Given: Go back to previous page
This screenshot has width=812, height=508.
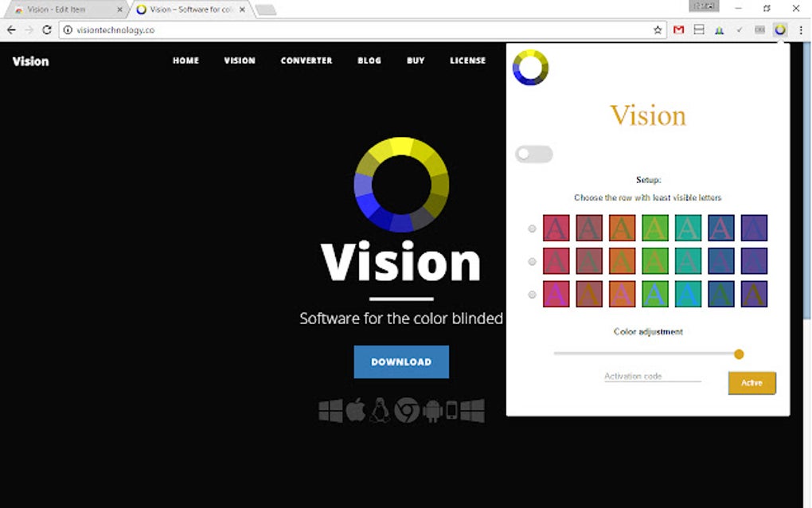Looking at the screenshot, I should click(x=11, y=30).
